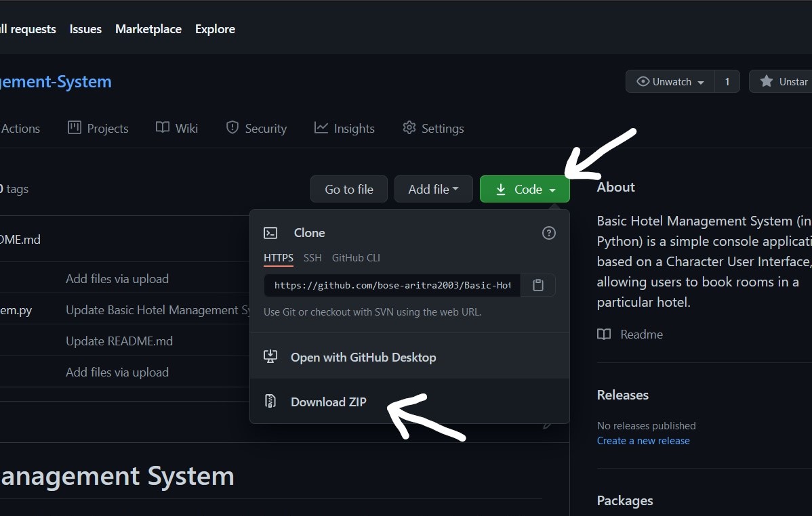Copy the clone URL with clipboard icon

pyautogui.click(x=538, y=285)
